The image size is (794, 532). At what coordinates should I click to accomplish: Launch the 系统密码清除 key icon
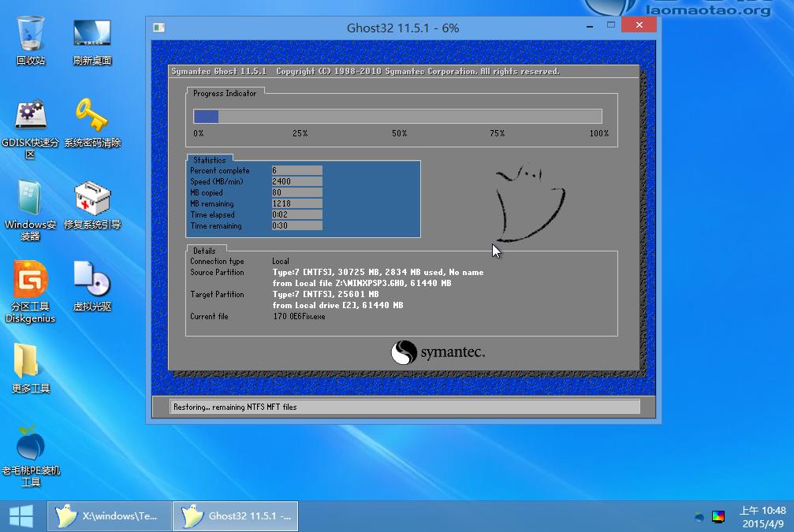(x=92, y=117)
